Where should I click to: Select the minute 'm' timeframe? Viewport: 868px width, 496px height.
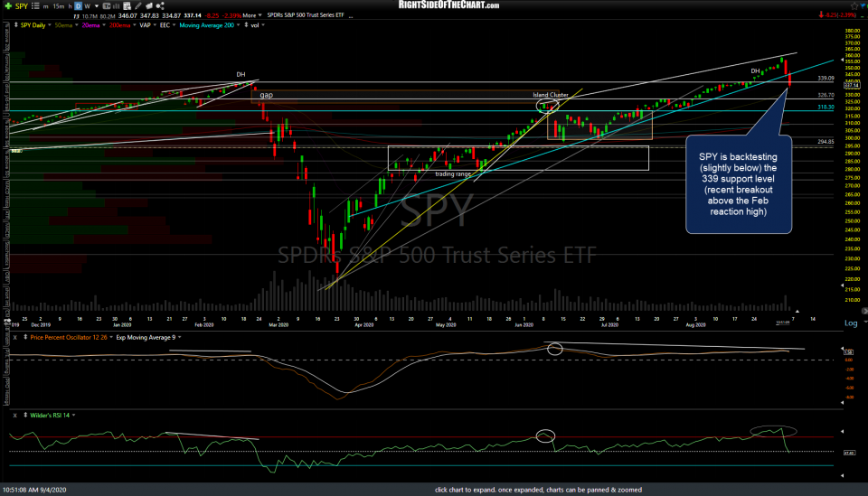click(46, 6)
